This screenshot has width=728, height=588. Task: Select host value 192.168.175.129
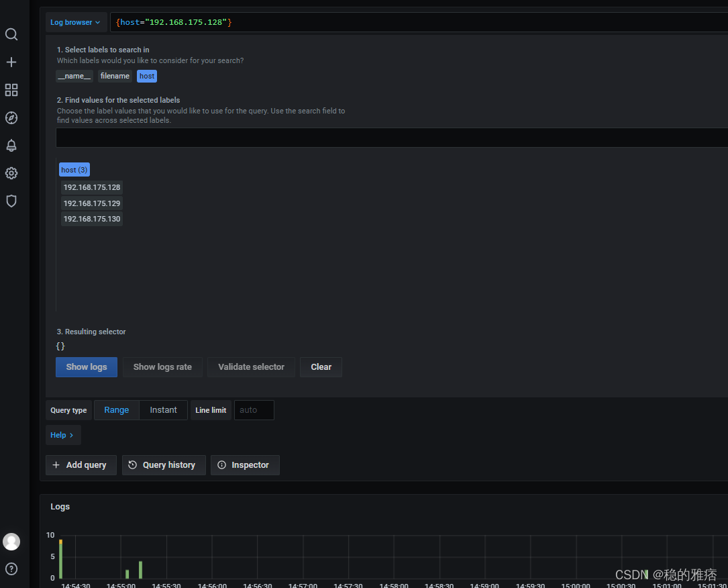click(92, 203)
